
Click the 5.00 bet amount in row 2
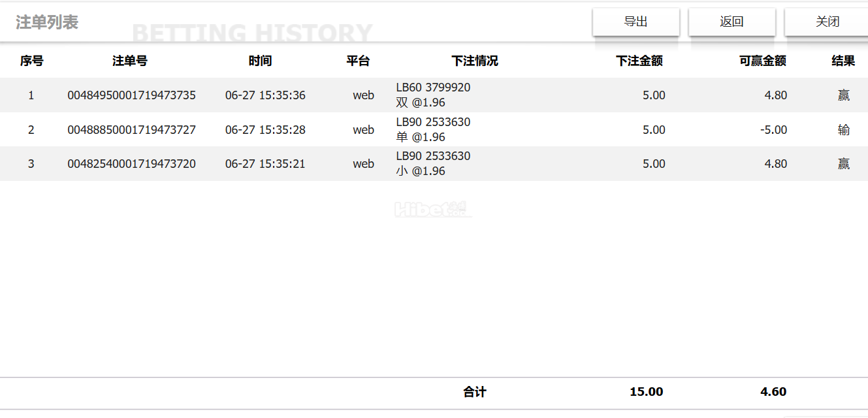pyautogui.click(x=654, y=130)
